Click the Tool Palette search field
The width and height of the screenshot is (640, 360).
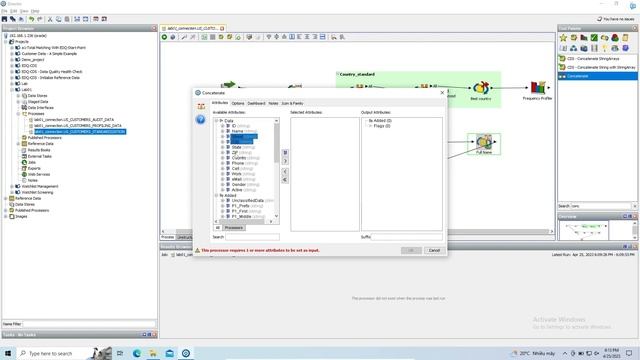(601, 206)
